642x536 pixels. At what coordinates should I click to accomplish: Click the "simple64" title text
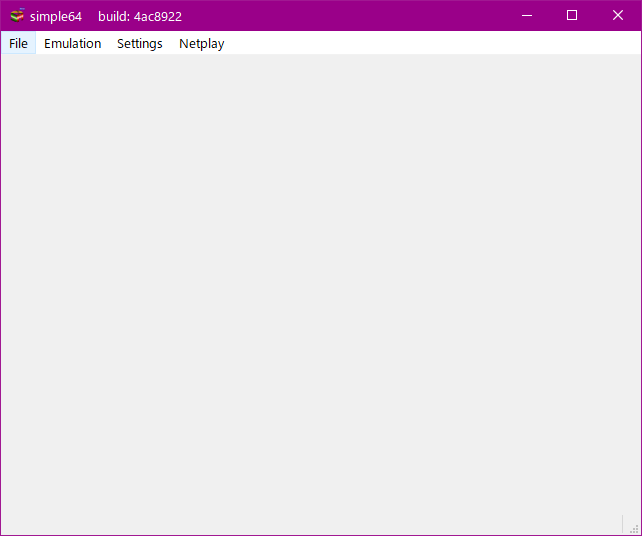[x=56, y=17]
